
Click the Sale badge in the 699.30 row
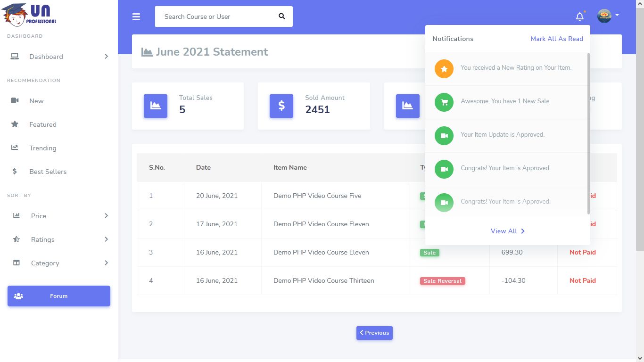click(x=429, y=253)
